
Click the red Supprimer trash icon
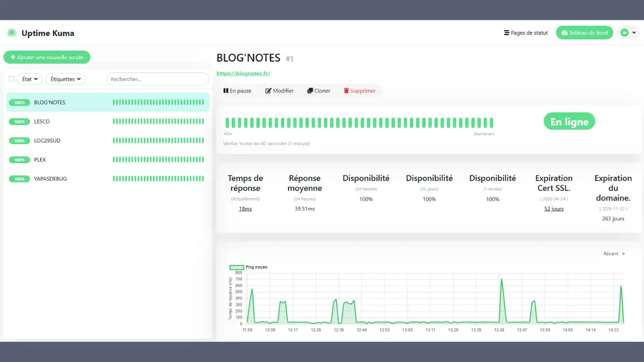click(x=347, y=90)
